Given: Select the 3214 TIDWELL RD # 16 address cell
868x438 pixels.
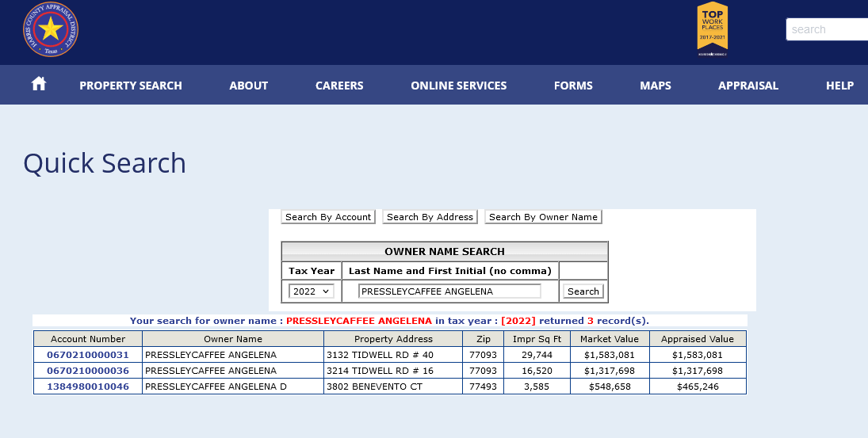Looking at the screenshot, I should point(393,371).
